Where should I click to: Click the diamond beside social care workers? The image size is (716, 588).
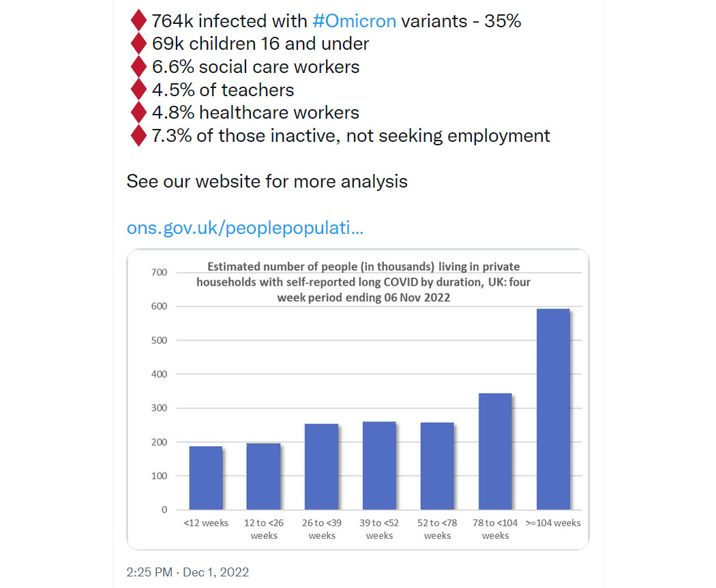tap(138, 67)
